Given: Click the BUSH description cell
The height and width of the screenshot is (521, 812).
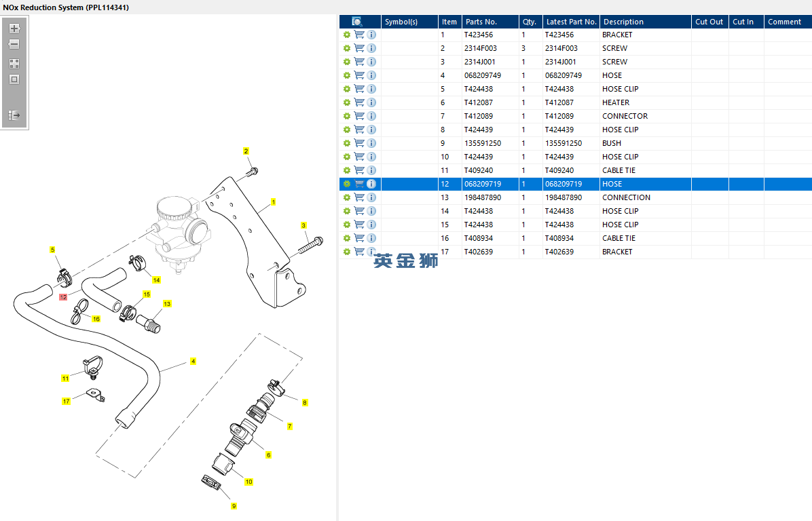Looking at the screenshot, I should [612, 143].
